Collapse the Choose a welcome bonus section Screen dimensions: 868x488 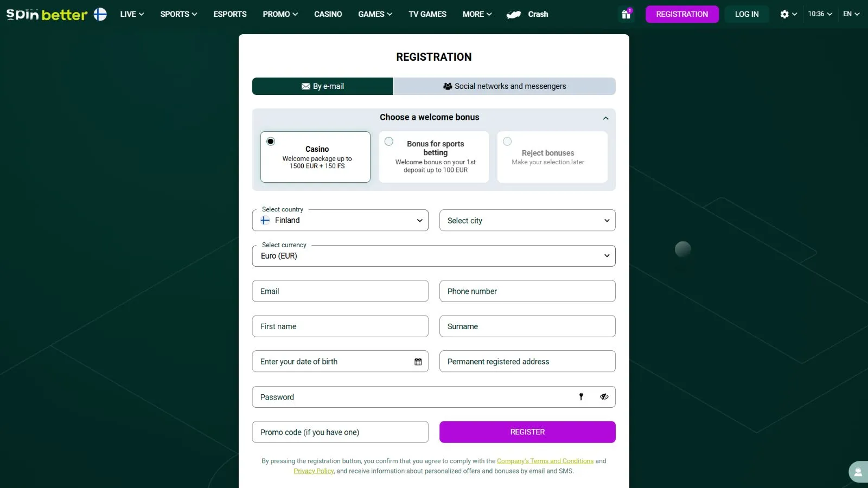coord(605,118)
